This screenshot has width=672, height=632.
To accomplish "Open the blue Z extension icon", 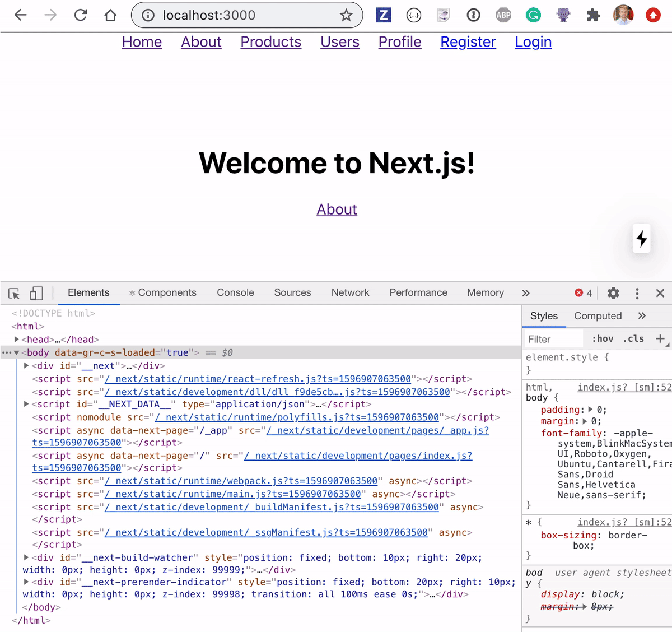I will click(x=384, y=15).
